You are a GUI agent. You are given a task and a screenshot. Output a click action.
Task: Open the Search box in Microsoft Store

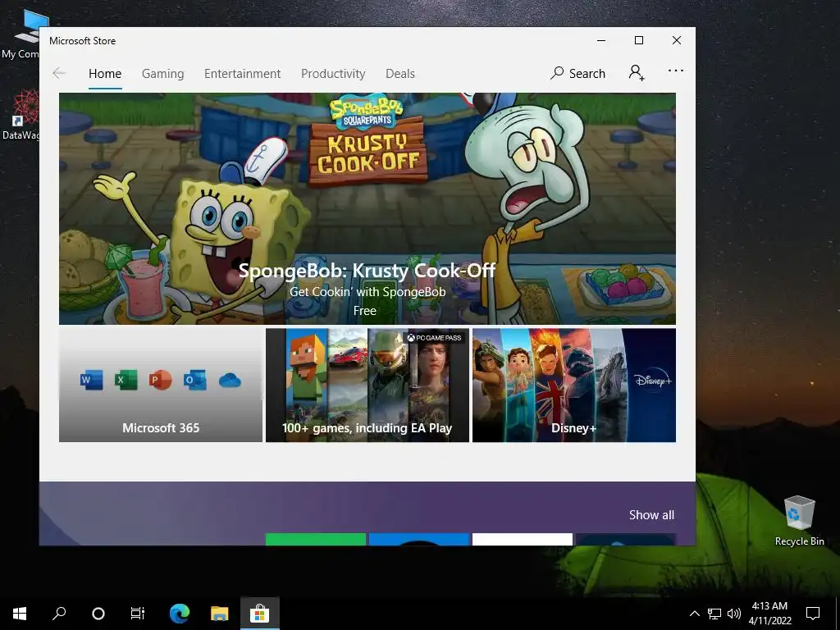click(577, 73)
